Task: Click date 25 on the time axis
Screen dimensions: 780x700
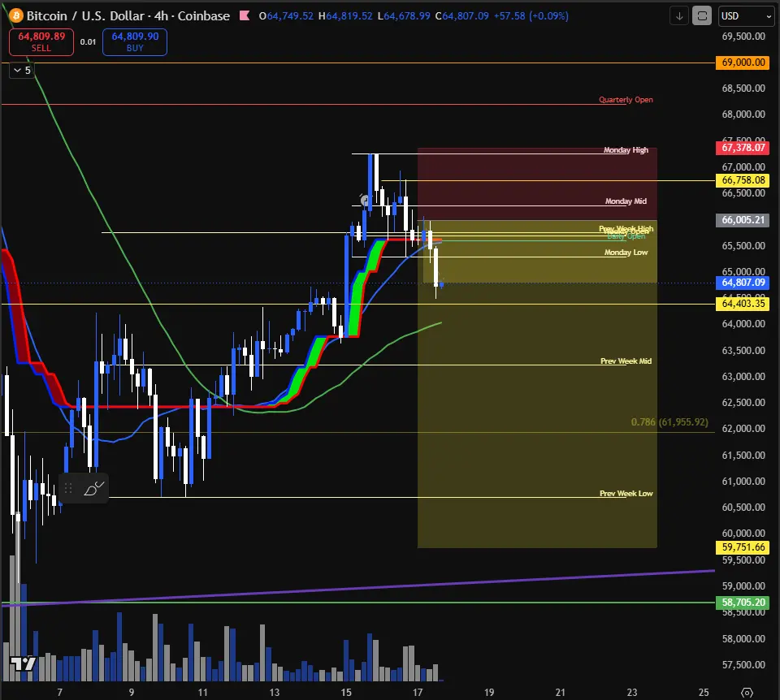Action: [x=704, y=692]
